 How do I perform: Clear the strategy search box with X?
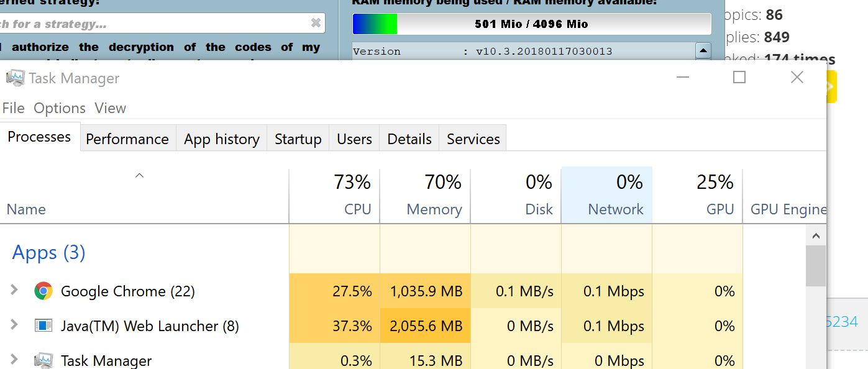316,24
